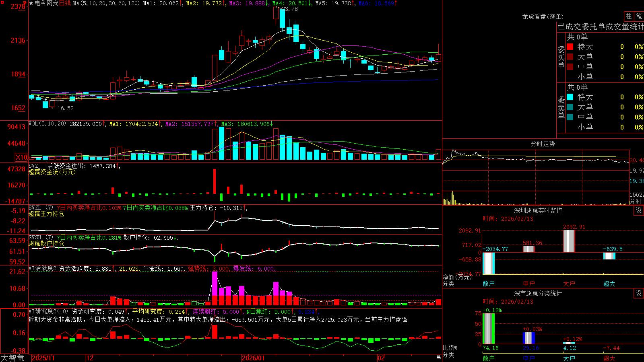Switch order view to 笔 (tick) mode
Screen dimensions: 644x362
click(x=639, y=16)
